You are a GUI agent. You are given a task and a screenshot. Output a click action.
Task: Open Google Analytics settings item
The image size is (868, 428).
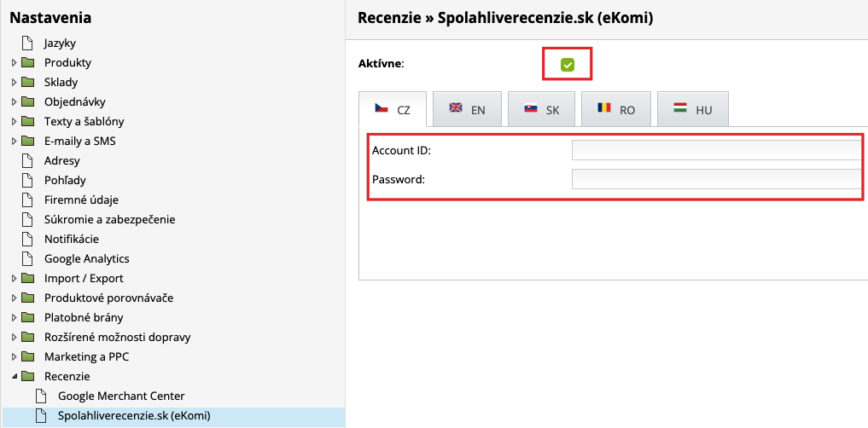(87, 259)
